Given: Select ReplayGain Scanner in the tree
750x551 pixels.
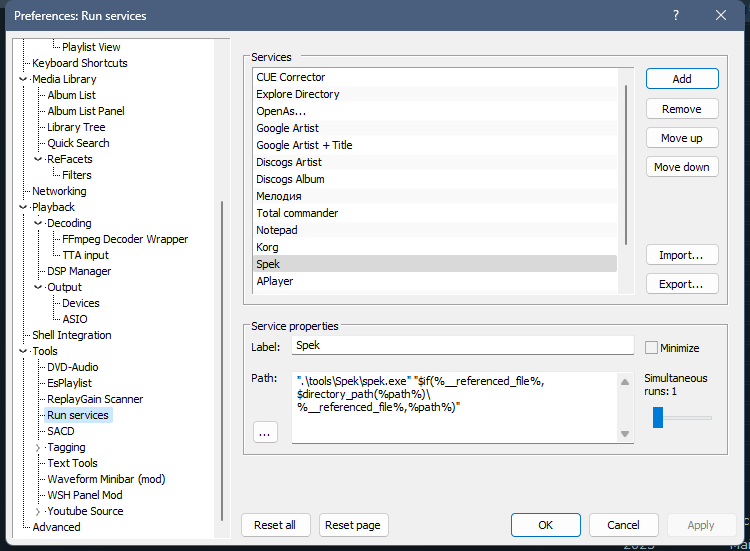Looking at the screenshot, I should click(95, 399).
